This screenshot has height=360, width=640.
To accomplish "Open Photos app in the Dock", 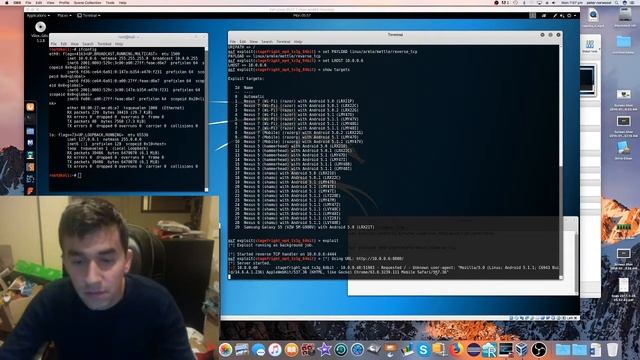I will click(x=225, y=350).
